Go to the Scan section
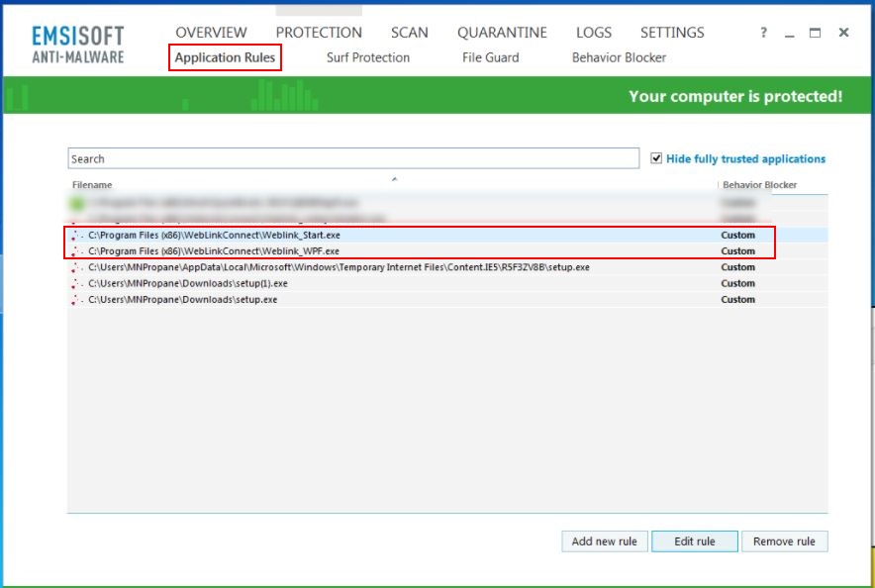The image size is (875, 588). 410,33
